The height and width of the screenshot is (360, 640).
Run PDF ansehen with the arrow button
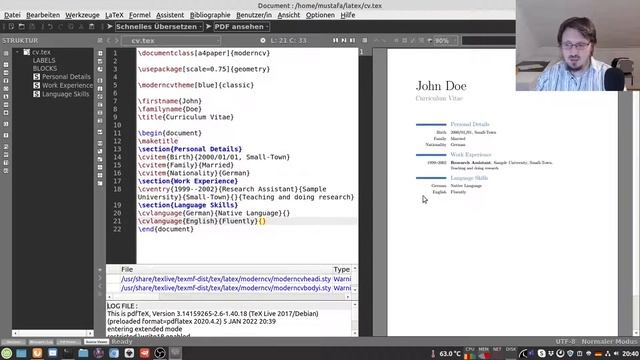(209, 27)
